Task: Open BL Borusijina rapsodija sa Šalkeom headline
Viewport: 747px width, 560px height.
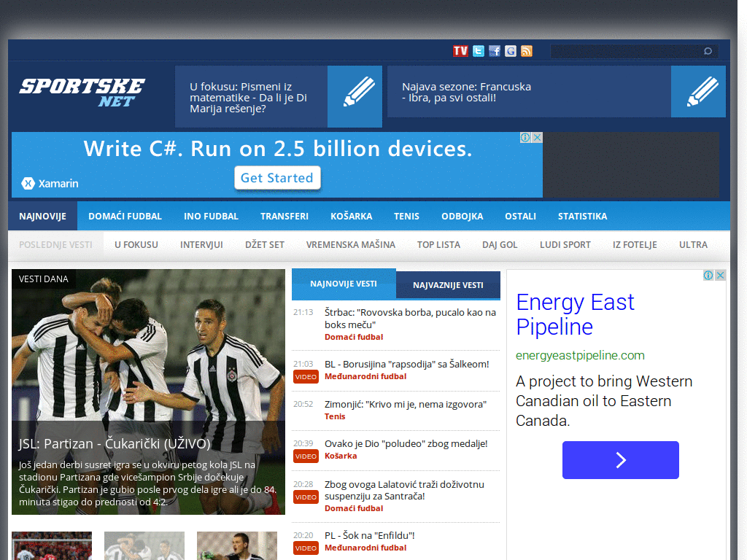Action: pyautogui.click(x=407, y=365)
